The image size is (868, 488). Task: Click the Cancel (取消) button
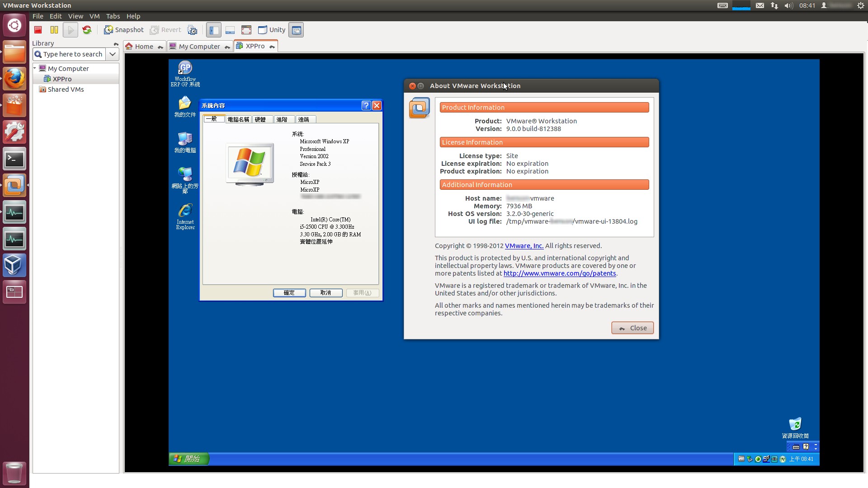(x=326, y=293)
